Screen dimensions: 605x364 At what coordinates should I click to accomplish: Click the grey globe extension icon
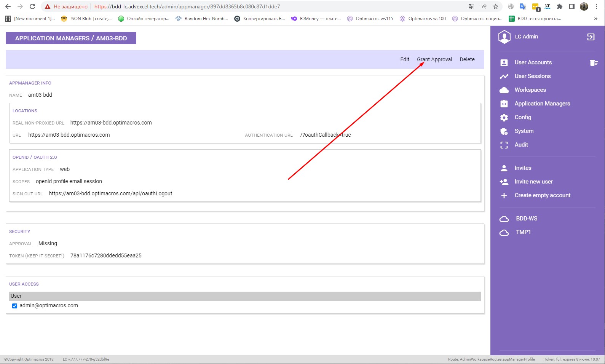coord(511,6)
